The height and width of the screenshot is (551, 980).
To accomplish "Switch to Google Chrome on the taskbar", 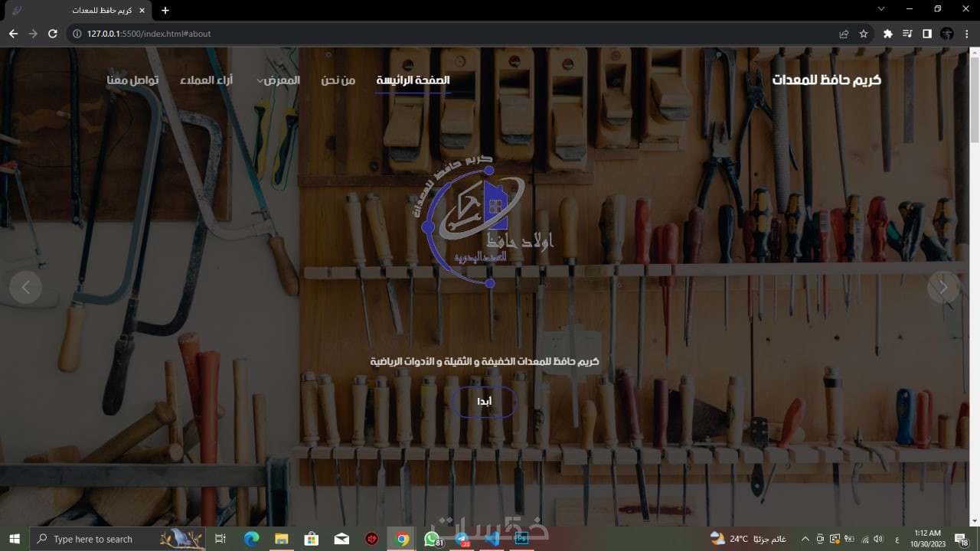I will [x=402, y=539].
